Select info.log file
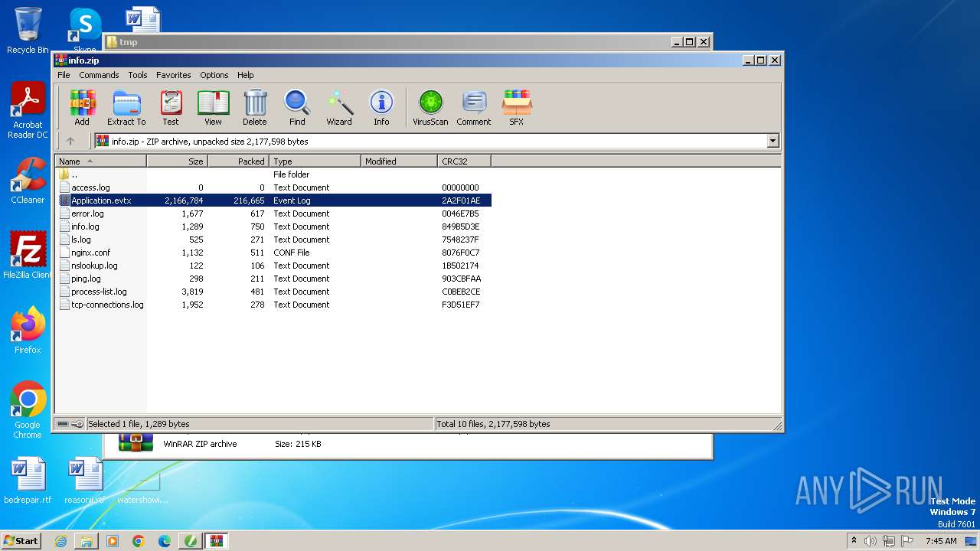This screenshot has height=551, width=980. (274, 227)
